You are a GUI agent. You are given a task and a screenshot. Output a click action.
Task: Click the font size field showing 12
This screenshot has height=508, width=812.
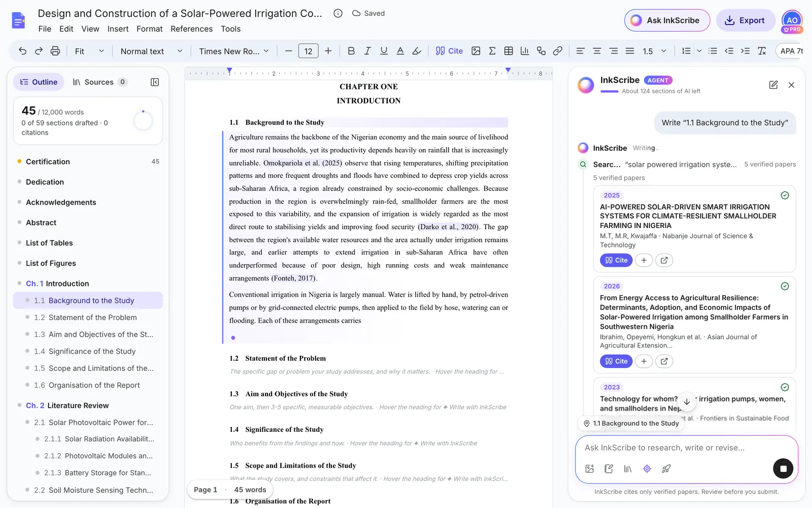click(x=309, y=51)
